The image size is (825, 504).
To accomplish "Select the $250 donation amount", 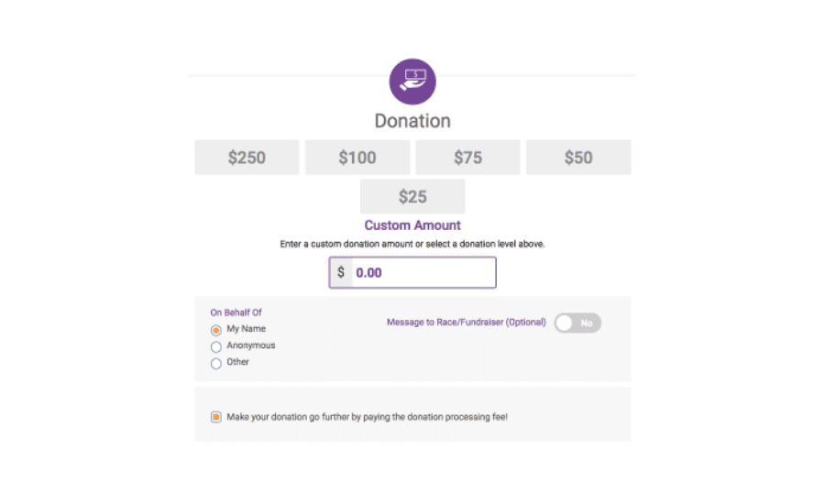I will [247, 158].
